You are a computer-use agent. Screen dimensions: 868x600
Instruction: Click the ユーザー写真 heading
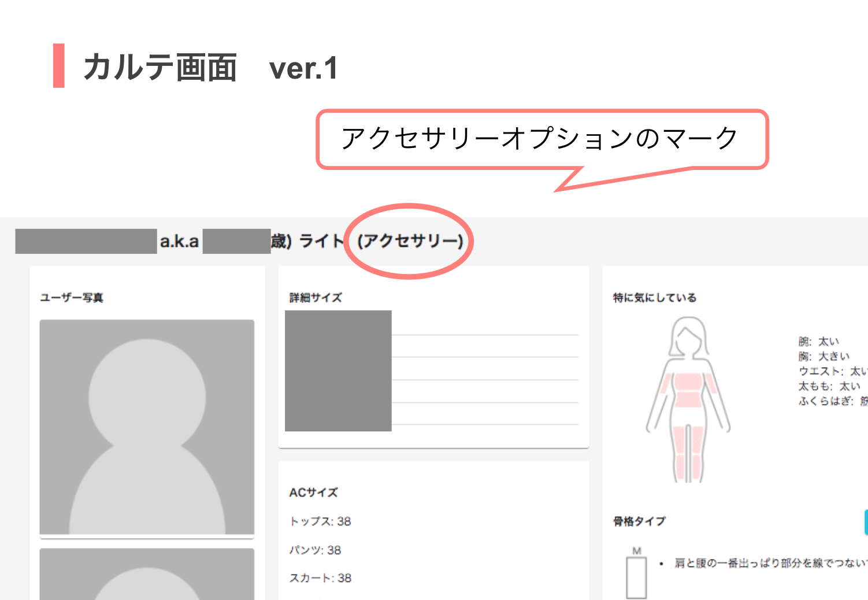[72, 298]
